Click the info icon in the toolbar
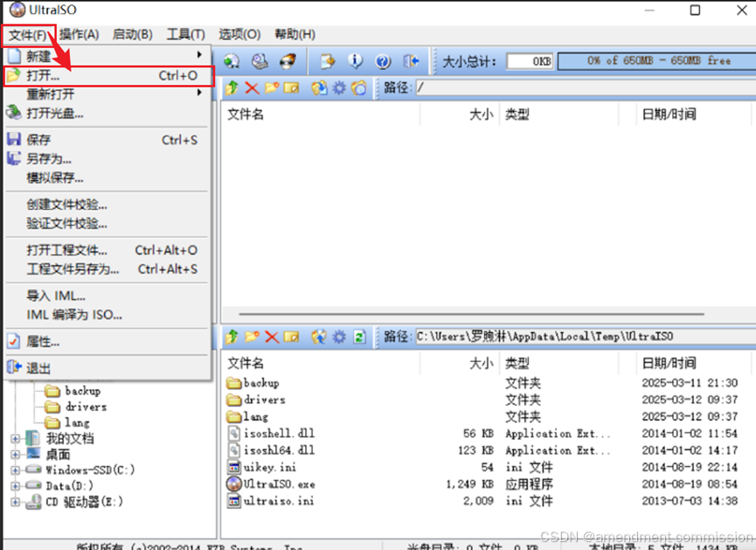Viewport: 756px width, 550px height. (x=356, y=61)
